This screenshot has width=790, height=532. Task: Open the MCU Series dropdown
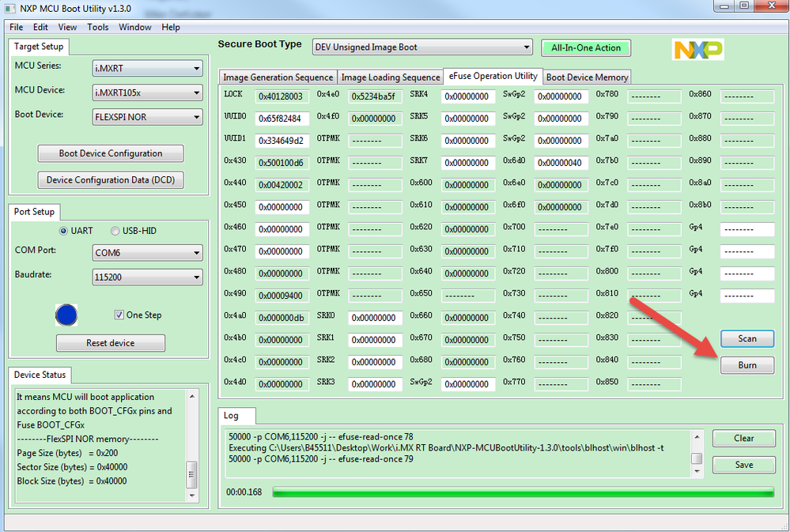point(147,69)
